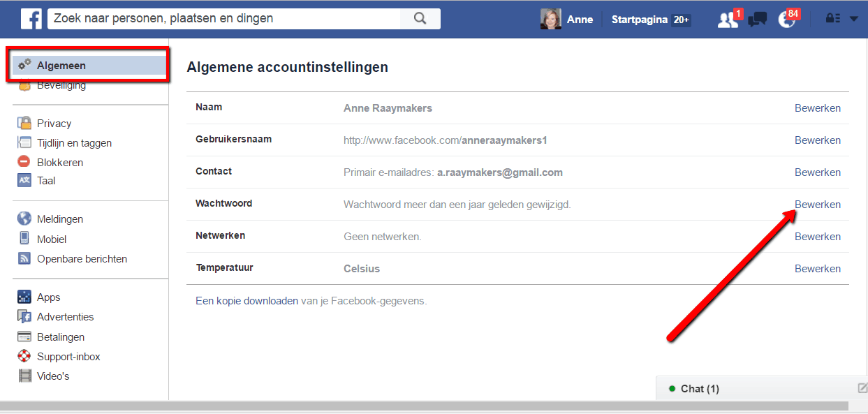
Task: Open Betalingen settings
Action: (61, 337)
